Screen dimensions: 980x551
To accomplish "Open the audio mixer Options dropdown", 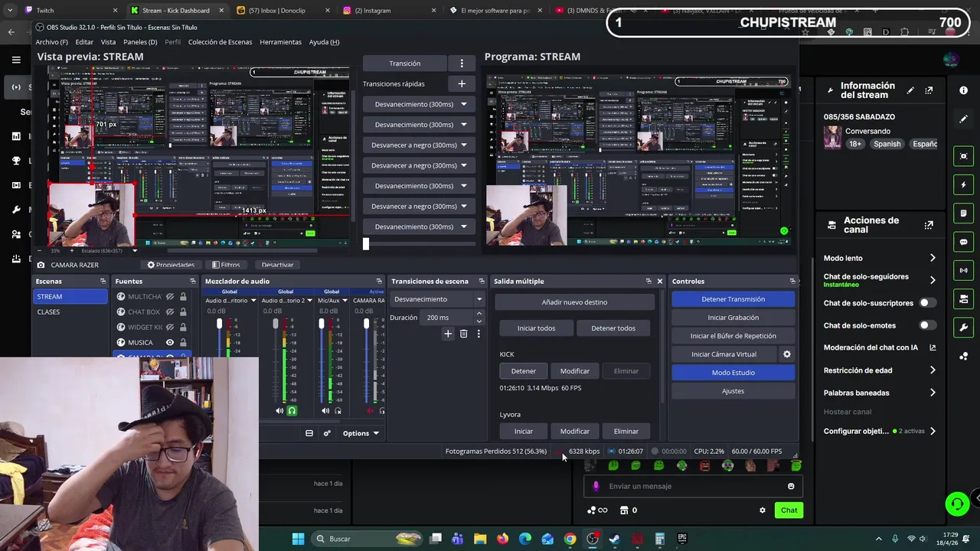I will tap(361, 433).
